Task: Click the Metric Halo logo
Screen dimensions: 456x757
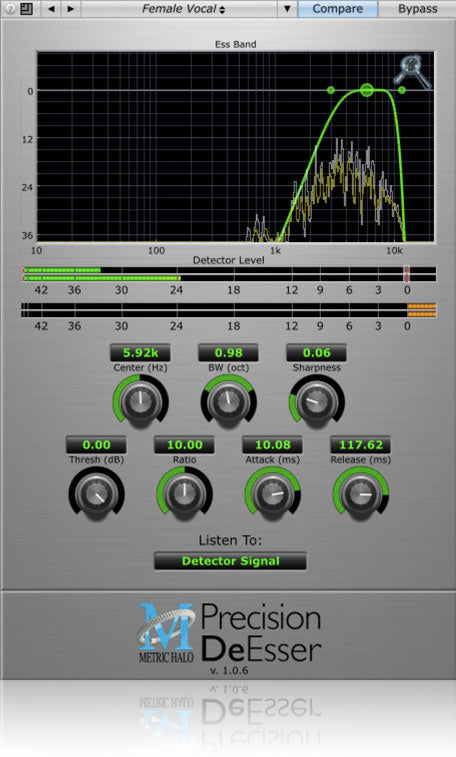Action: [166, 633]
